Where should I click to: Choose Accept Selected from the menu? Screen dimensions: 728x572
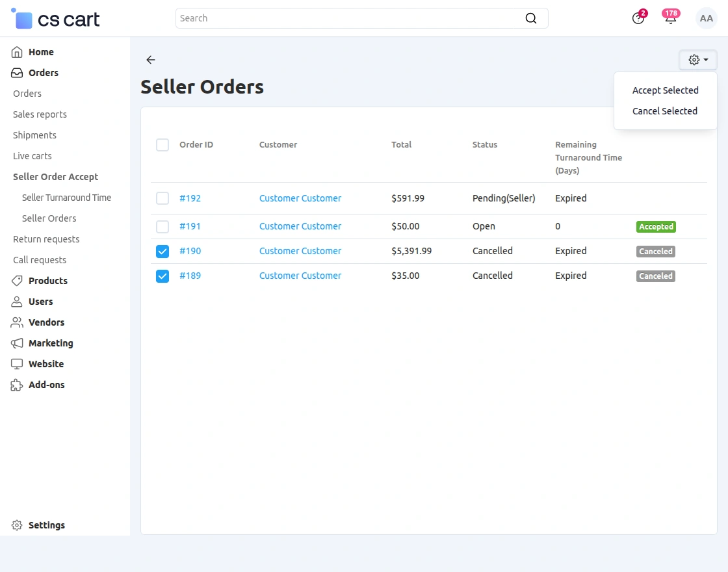pyautogui.click(x=665, y=90)
